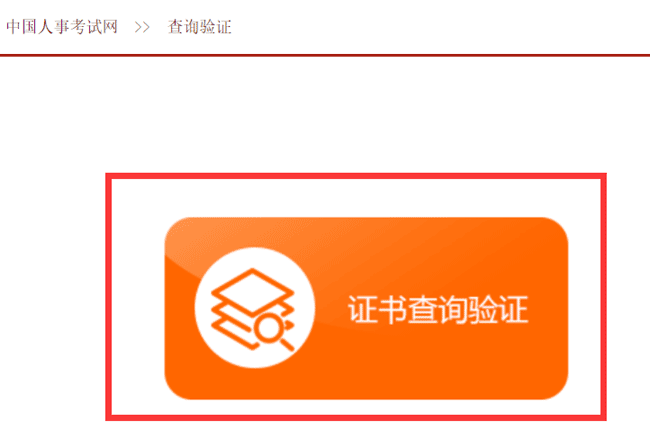Click the red highlighted frame border
This screenshot has height=448, width=650.
(x=356, y=176)
